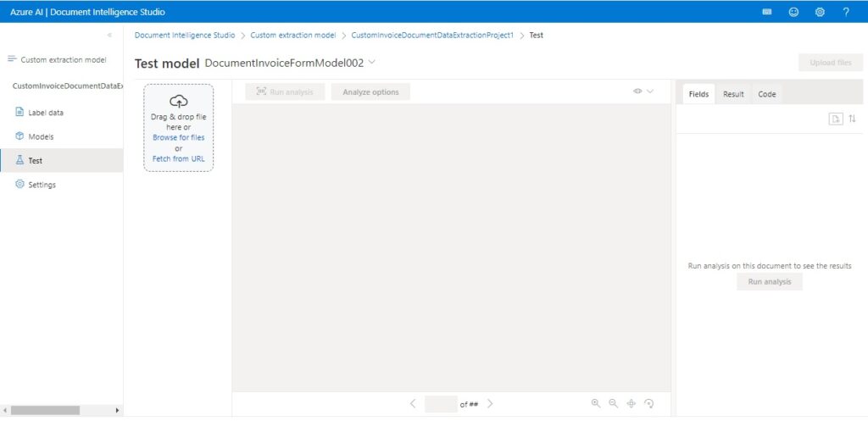Open Analyze options

370,91
